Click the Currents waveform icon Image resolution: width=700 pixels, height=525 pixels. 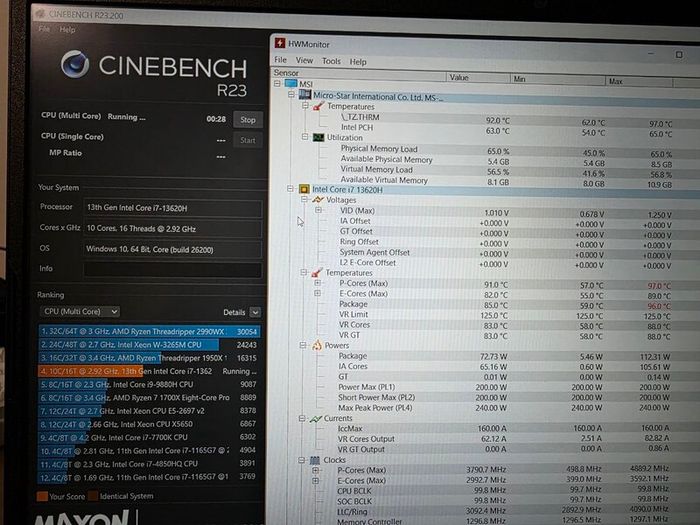coord(316,419)
